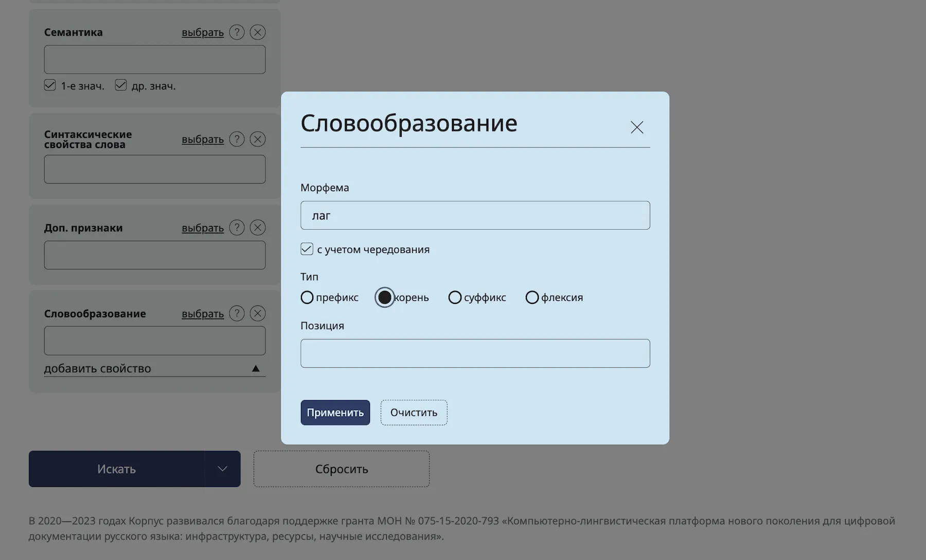Apply settings with Применить button
The width and height of the screenshot is (926, 560).
335,412
